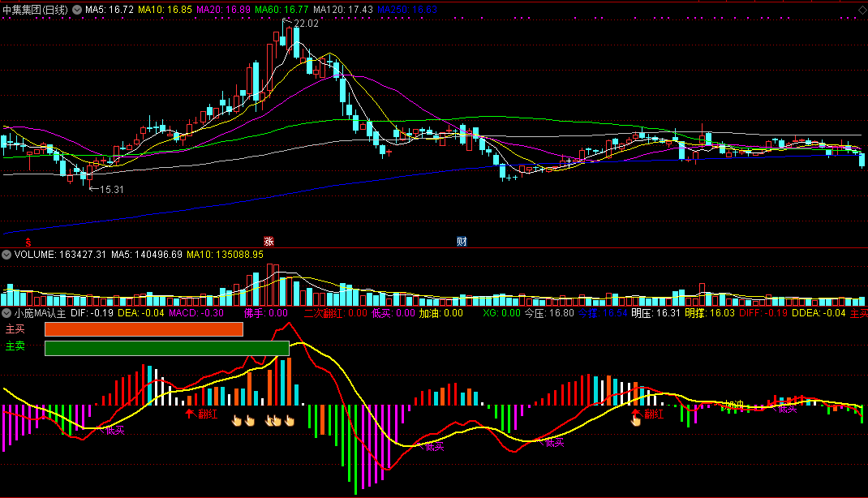Open the VOLUME panel dropdown icon
Screen dimensions: 868x498
point(6,255)
